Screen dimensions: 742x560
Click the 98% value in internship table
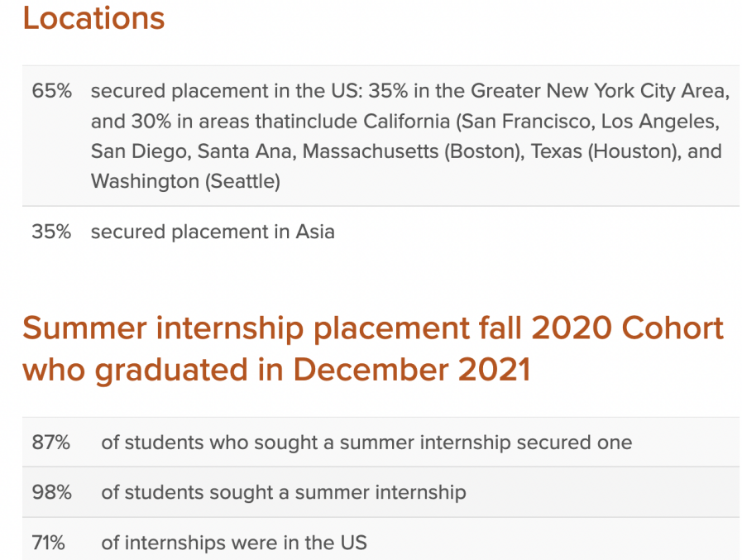pyautogui.click(x=51, y=493)
